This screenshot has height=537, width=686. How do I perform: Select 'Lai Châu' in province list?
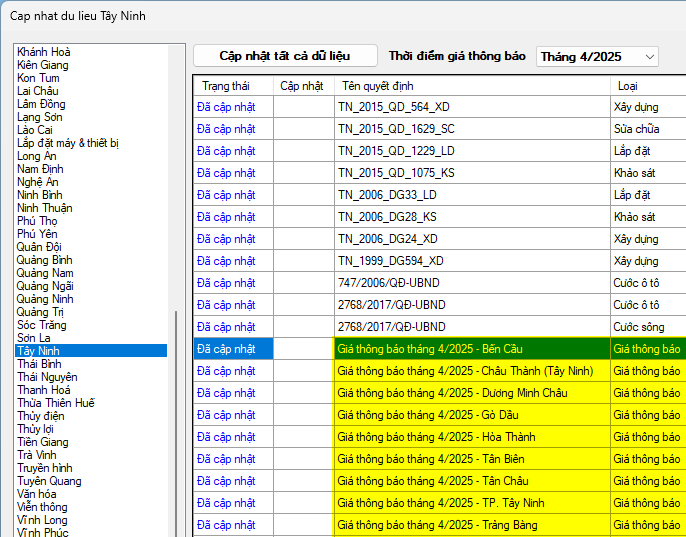[x=91, y=91]
